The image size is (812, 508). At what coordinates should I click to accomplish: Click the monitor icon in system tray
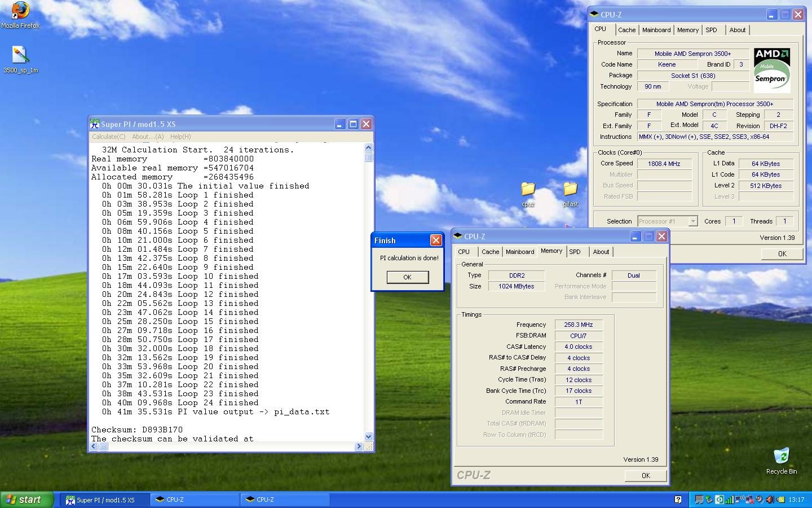(699, 500)
